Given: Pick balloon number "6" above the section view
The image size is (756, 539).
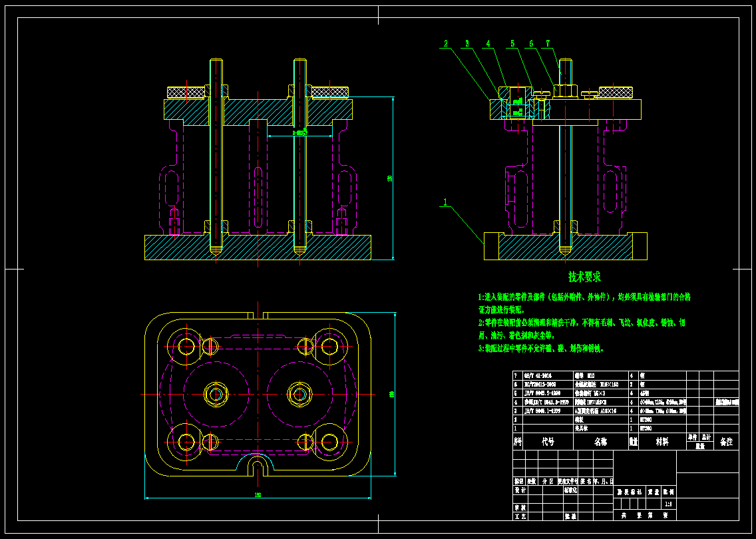Looking at the screenshot, I should (531, 44).
